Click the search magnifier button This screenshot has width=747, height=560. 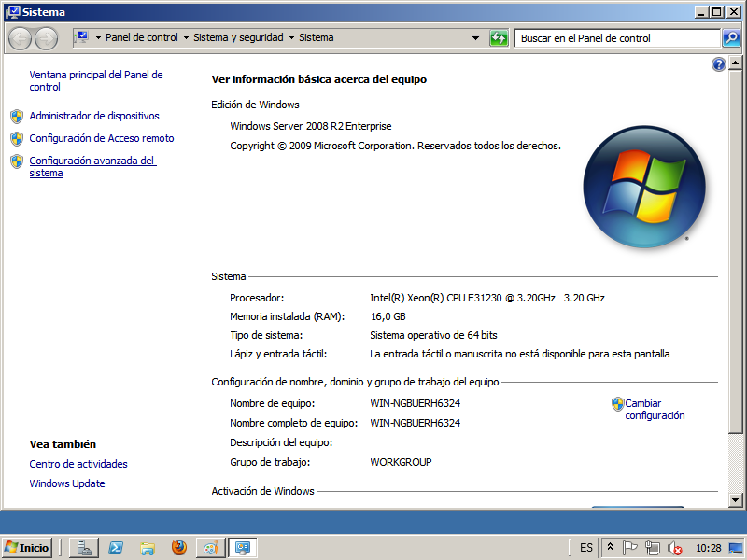click(731, 38)
